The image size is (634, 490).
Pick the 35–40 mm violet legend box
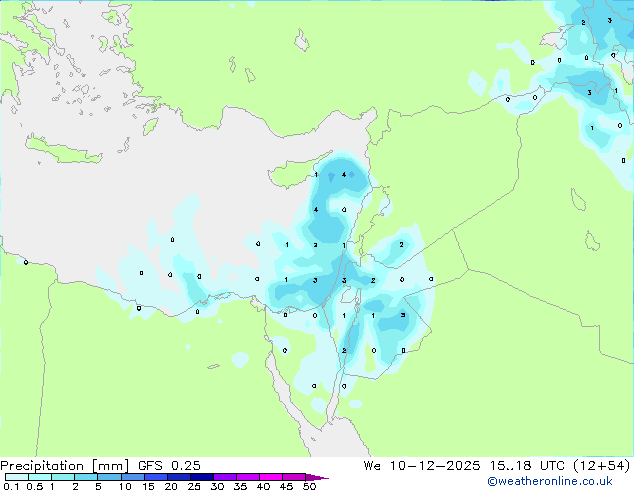[x=248, y=477]
